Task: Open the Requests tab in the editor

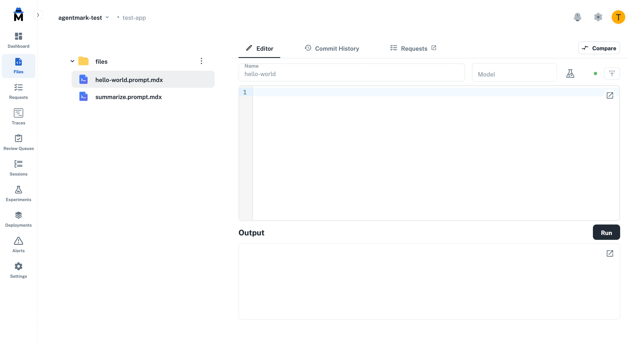Action: [x=412, y=48]
